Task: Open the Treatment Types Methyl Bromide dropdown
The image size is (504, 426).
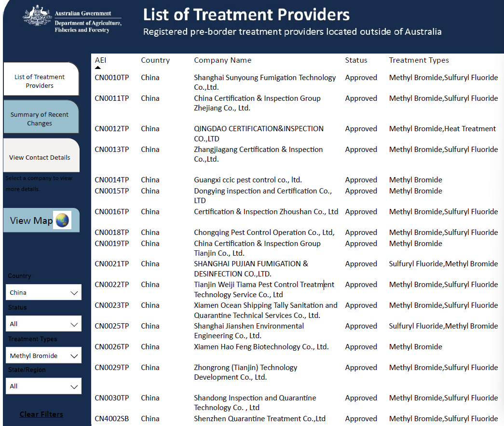Action: click(43, 355)
